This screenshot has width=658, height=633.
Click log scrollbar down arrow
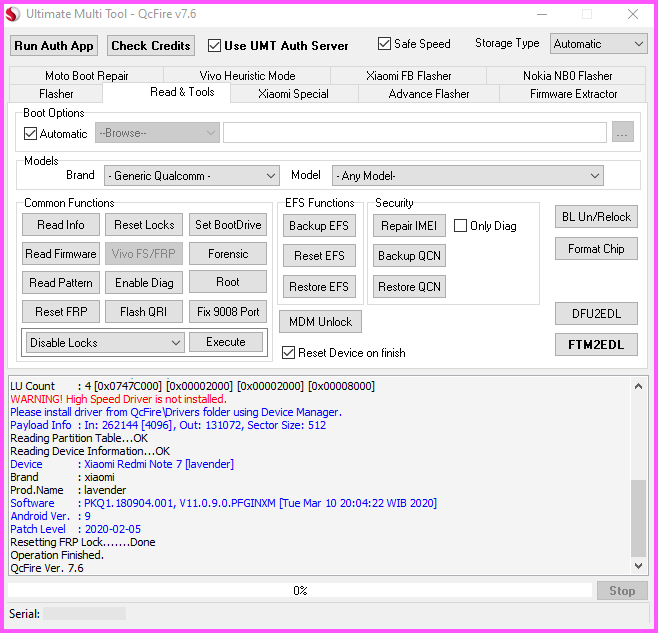tap(638, 565)
